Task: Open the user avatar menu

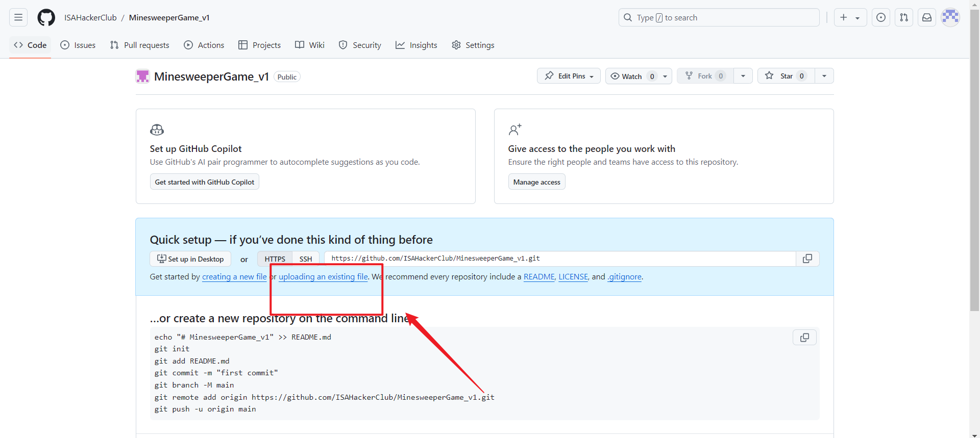Action: (x=950, y=17)
